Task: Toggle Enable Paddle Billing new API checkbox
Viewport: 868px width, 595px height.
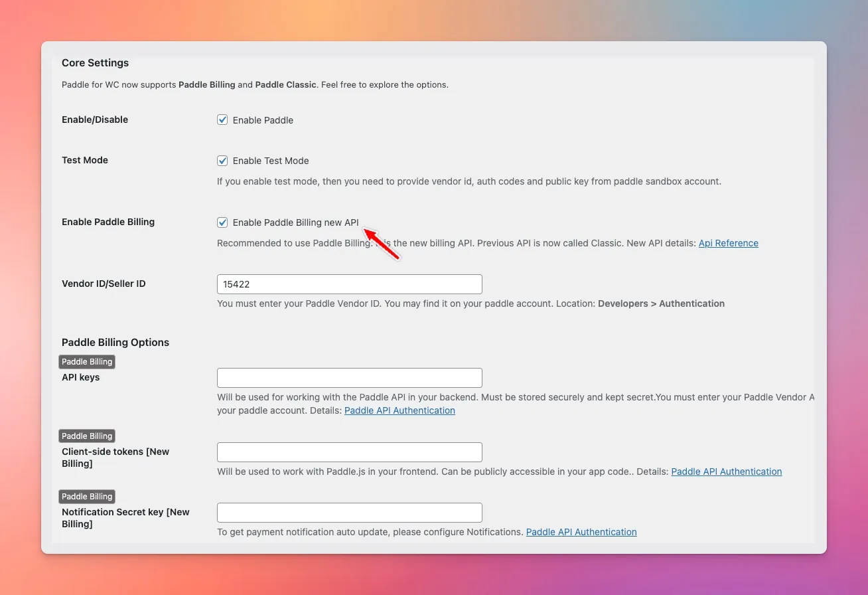Action: [222, 222]
